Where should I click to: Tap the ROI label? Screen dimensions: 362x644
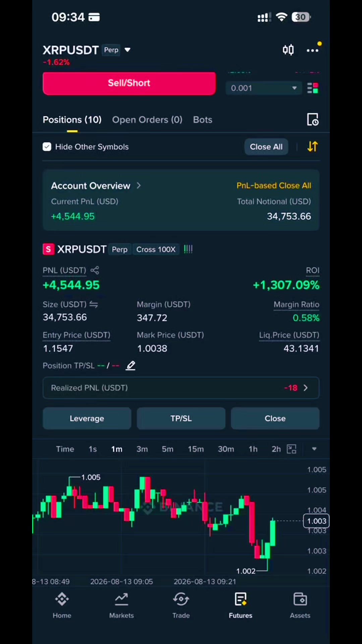(312, 270)
